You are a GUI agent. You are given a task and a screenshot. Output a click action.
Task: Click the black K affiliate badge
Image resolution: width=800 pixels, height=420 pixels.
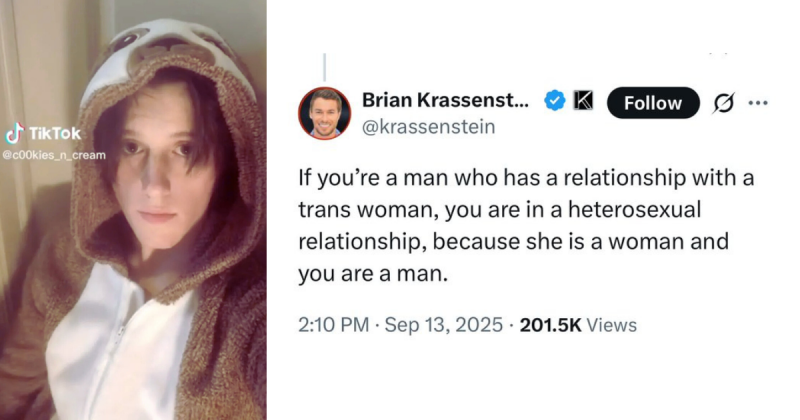click(x=582, y=101)
